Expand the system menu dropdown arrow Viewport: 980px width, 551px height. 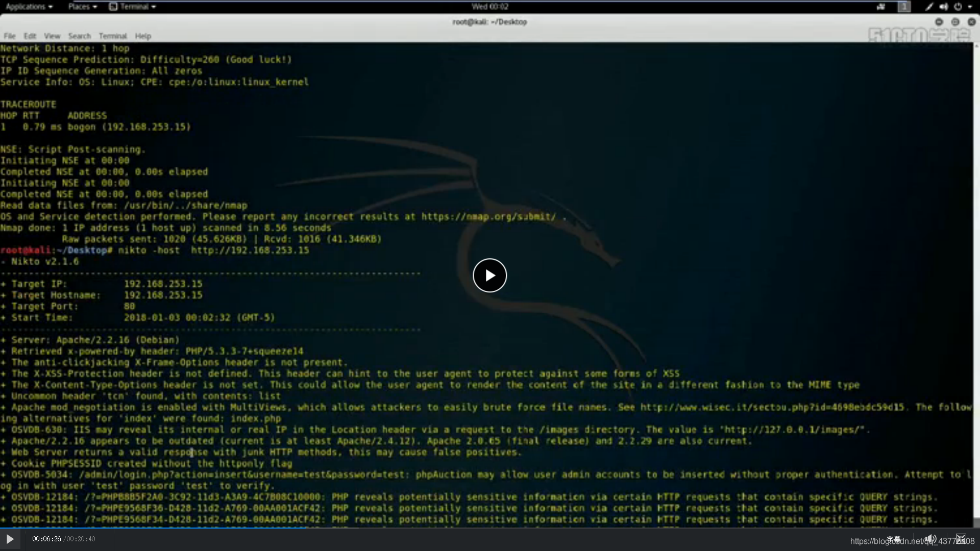tap(970, 7)
